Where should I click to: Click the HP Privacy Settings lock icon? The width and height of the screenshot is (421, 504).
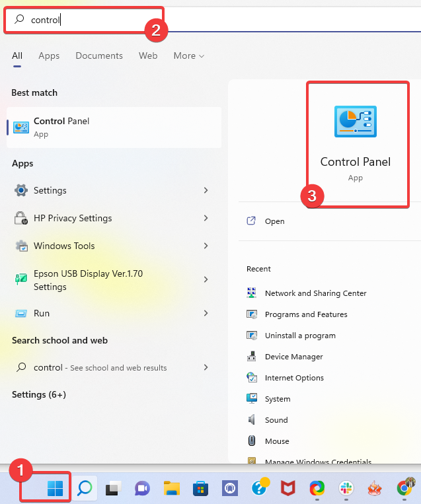(x=21, y=218)
